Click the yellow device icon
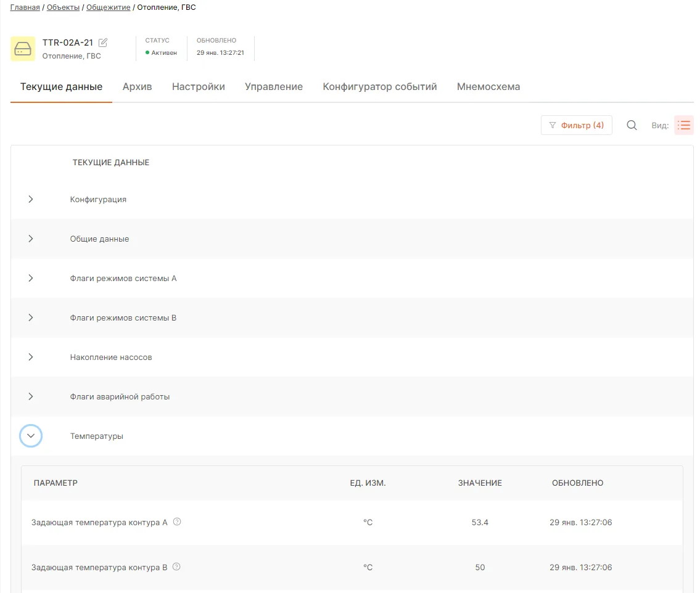 point(23,49)
